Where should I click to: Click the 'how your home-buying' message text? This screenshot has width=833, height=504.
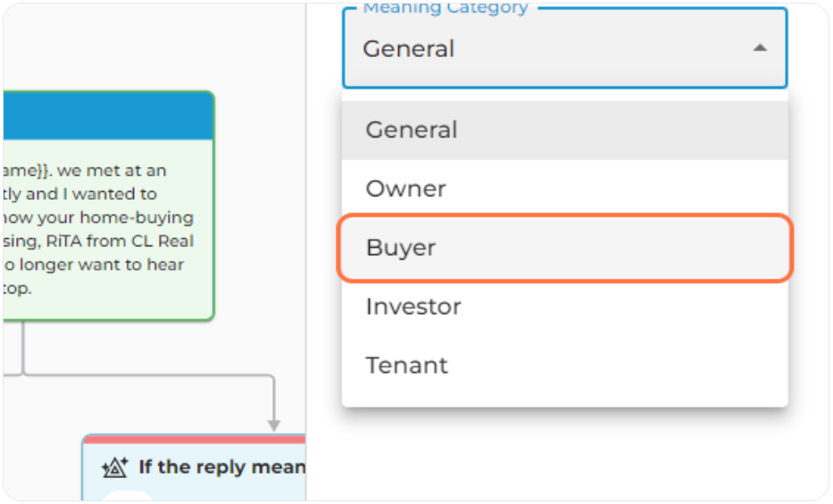(97, 218)
